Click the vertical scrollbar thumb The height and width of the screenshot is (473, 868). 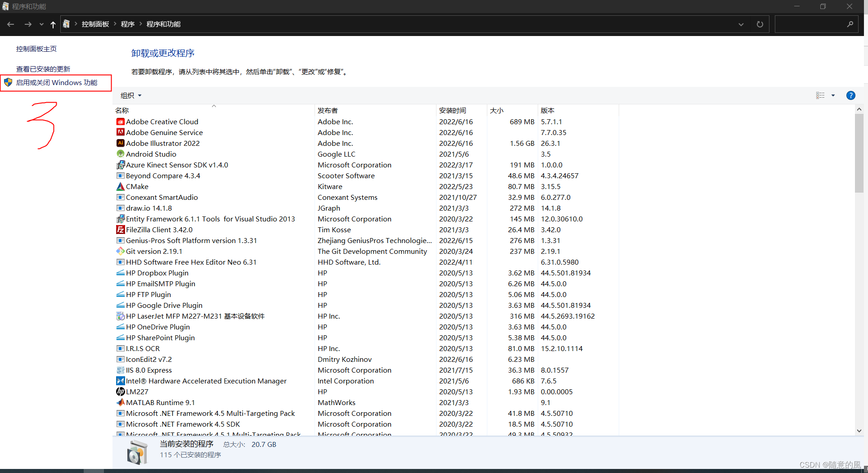859,153
